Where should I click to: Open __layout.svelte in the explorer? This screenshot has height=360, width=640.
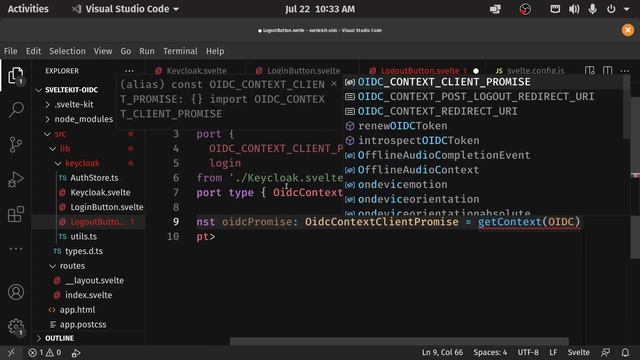(x=94, y=281)
